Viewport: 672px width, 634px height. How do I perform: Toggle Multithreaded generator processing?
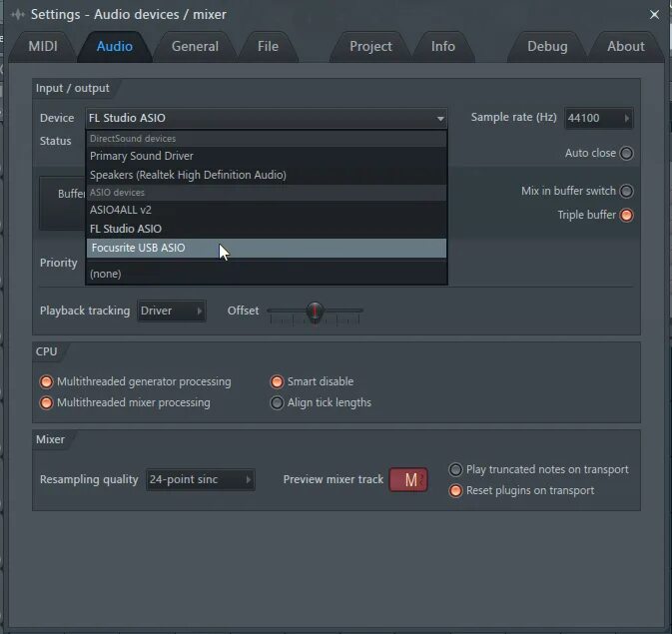click(46, 381)
